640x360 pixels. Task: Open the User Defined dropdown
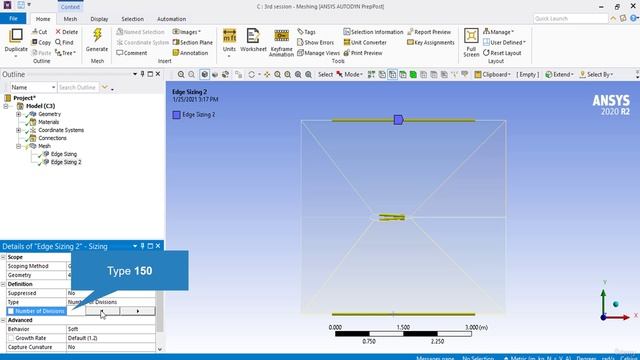[x=504, y=42]
